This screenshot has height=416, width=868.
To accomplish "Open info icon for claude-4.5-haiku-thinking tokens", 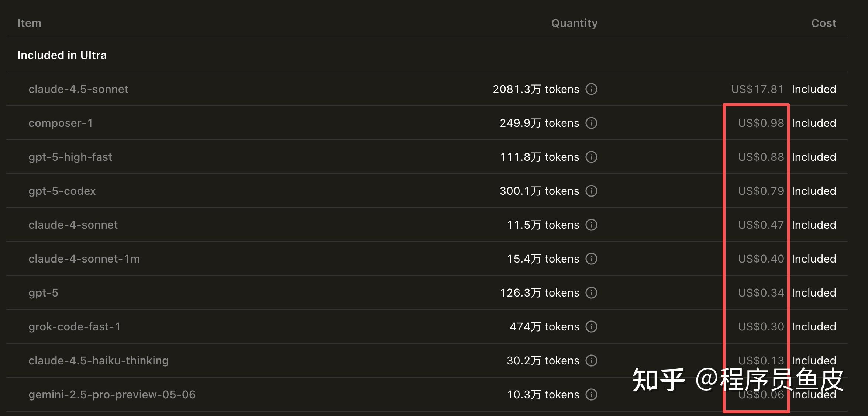I will (x=591, y=361).
